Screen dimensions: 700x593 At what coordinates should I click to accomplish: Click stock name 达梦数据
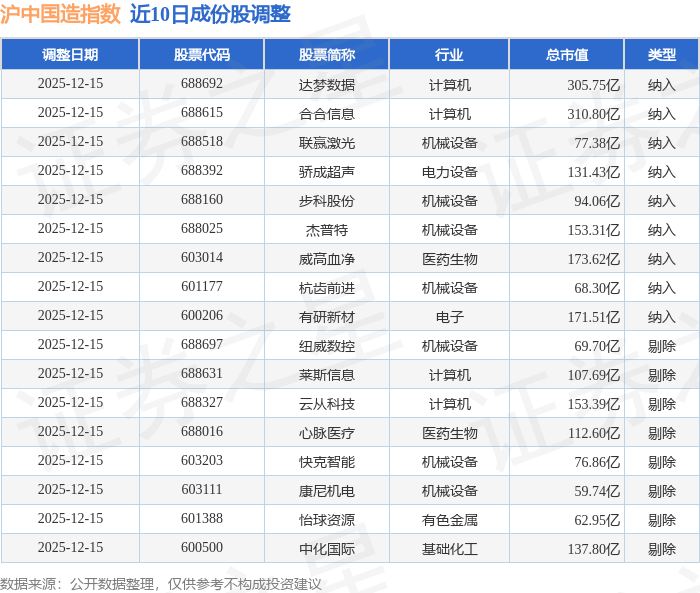pyautogui.click(x=327, y=84)
